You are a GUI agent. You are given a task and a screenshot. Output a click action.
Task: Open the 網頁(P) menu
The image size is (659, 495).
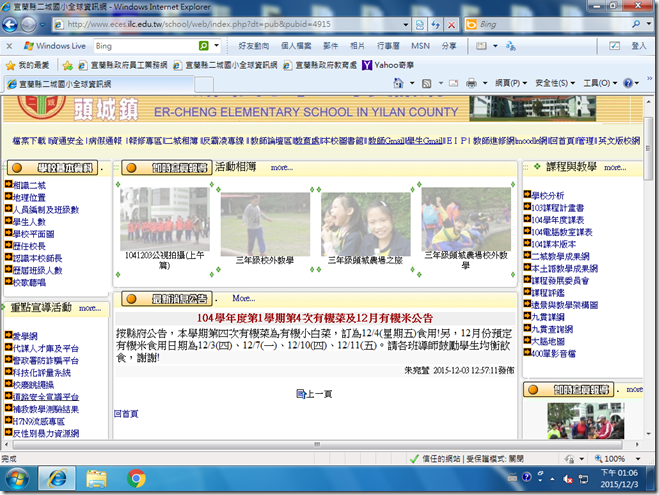tap(511, 83)
